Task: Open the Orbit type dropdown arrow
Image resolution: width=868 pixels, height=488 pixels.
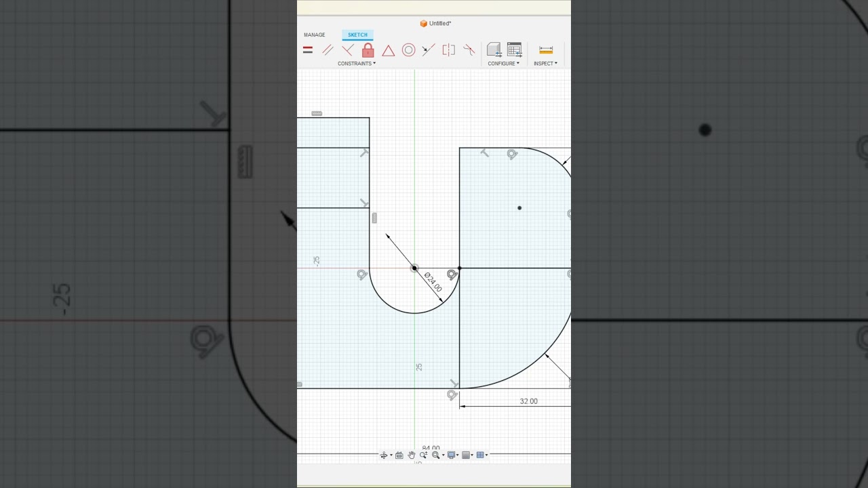Action: 391,455
